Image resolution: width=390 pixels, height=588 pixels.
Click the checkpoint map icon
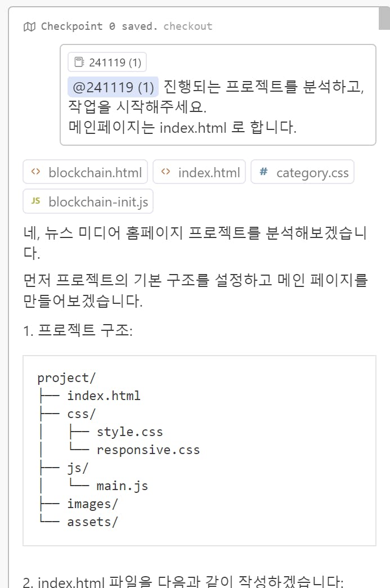(x=29, y=26)
